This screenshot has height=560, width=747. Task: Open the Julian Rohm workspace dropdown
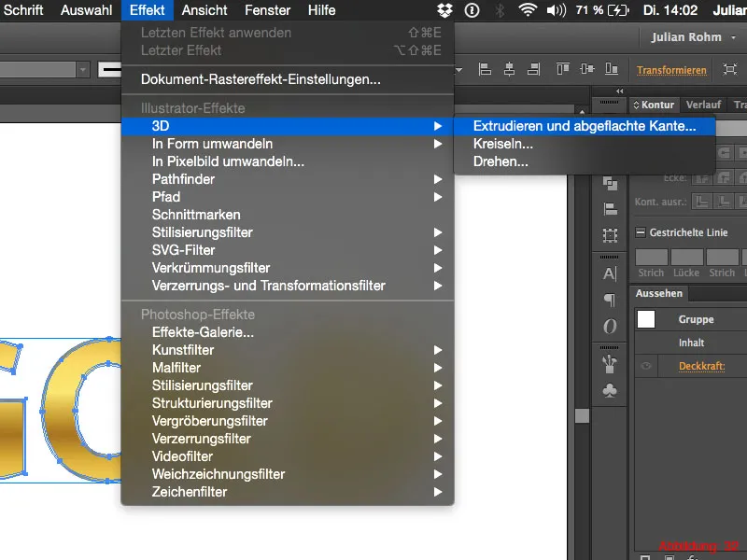[x=693, y=37]
